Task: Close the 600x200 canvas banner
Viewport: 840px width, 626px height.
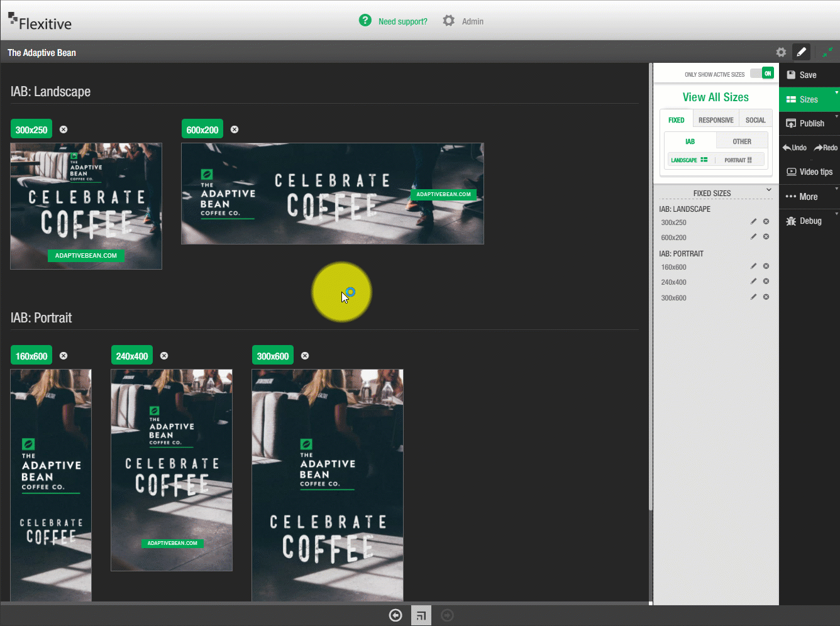Action: coord(235,129)
